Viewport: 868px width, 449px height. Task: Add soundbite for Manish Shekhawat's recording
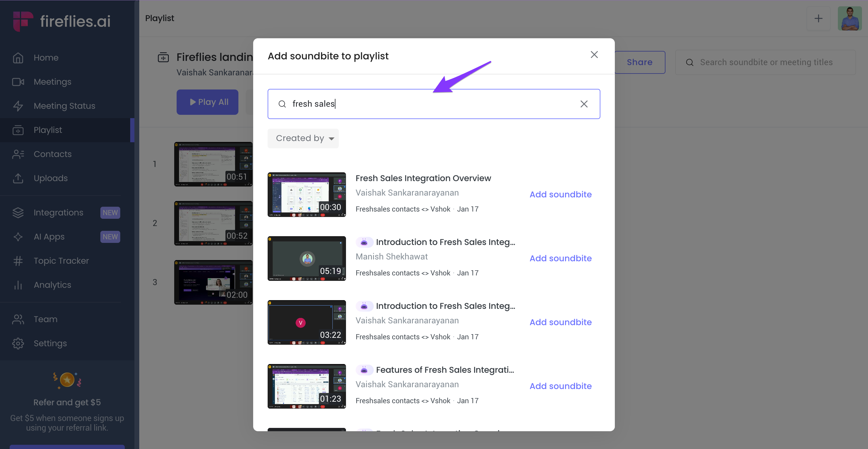coord(560,258)
